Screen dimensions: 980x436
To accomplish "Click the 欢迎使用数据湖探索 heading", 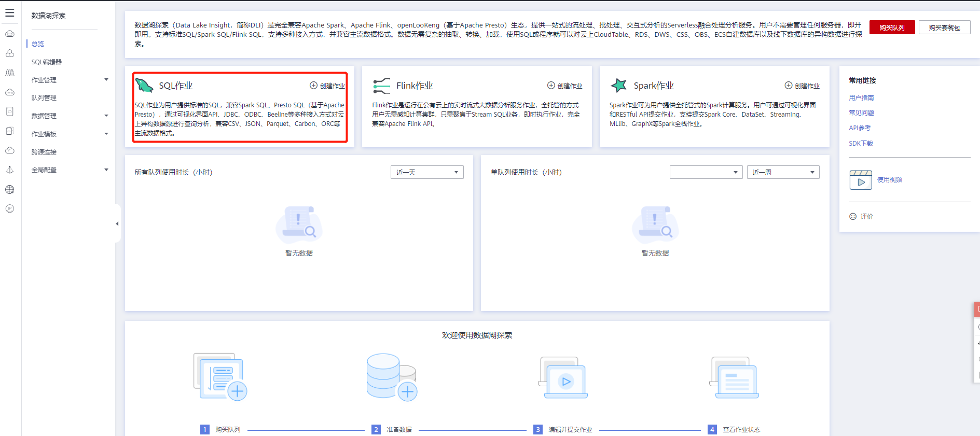I will pyautogui.click(x=477, y=335).
